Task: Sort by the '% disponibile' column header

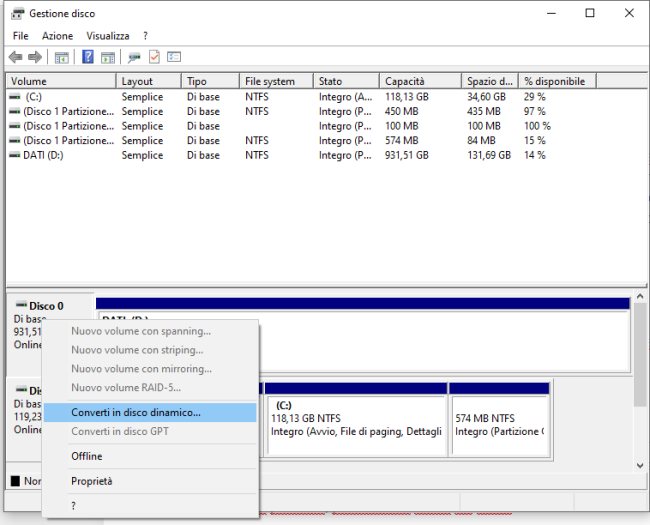Action: pos(555,81)
